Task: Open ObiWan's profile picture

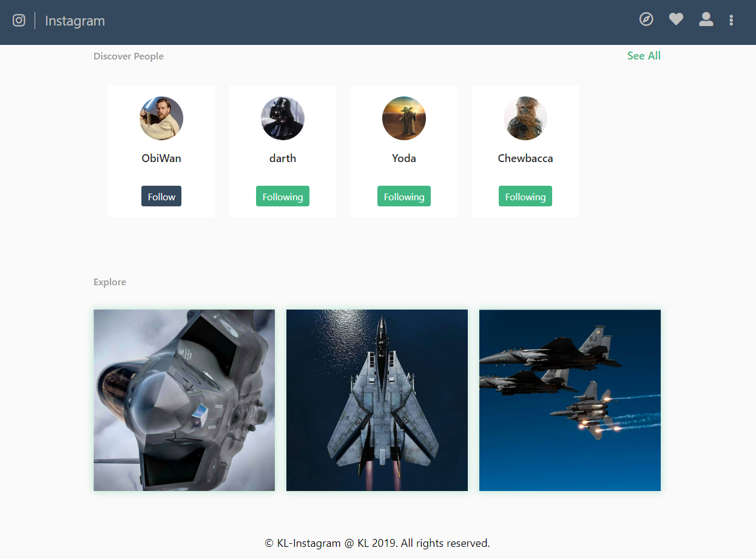Action: pos(161,118)
